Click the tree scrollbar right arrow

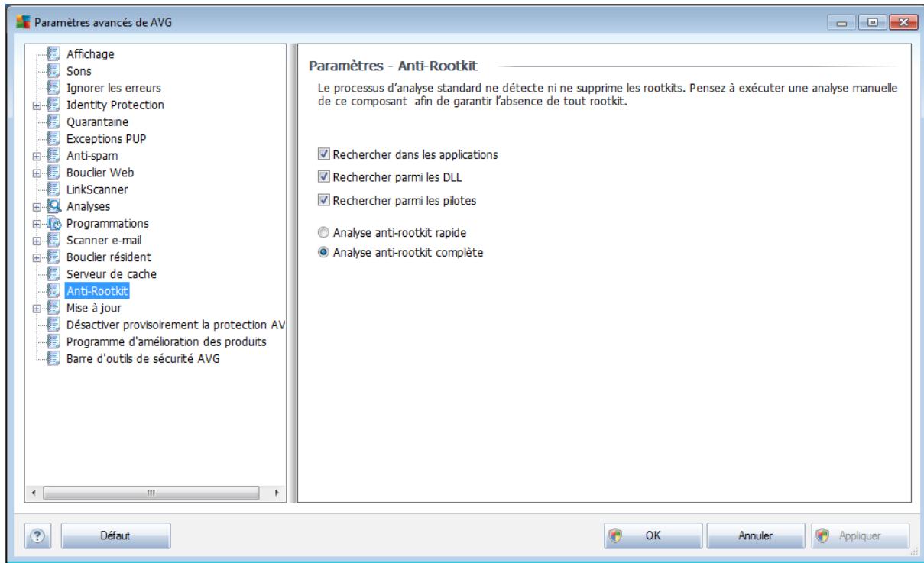[277, 494]
